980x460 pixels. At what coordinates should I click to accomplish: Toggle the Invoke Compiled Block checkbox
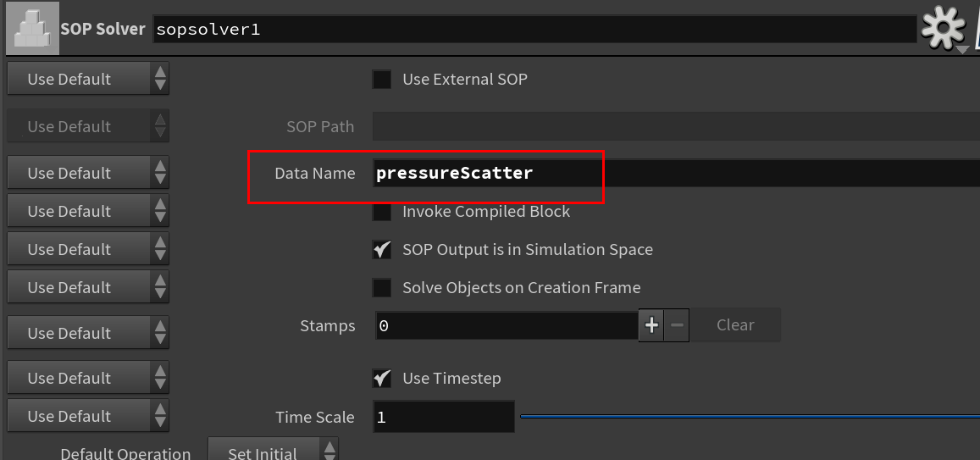coord(382,211)
